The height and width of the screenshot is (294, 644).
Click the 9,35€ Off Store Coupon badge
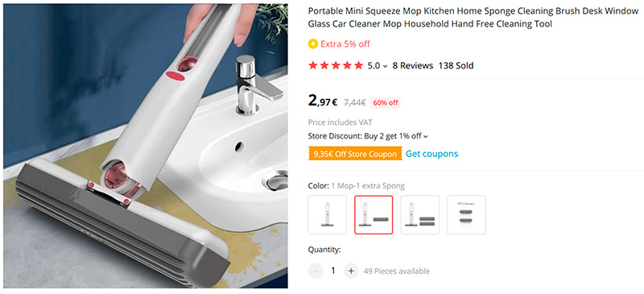click(355, 154)
